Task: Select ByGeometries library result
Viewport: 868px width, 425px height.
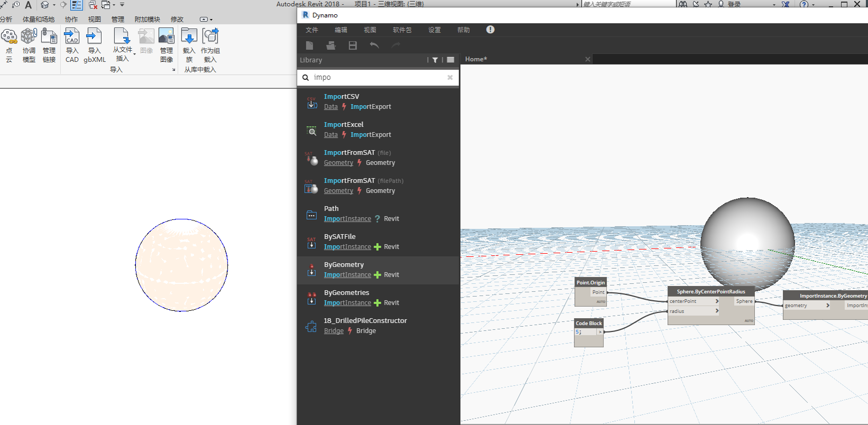Action: (x=378, y=298)
